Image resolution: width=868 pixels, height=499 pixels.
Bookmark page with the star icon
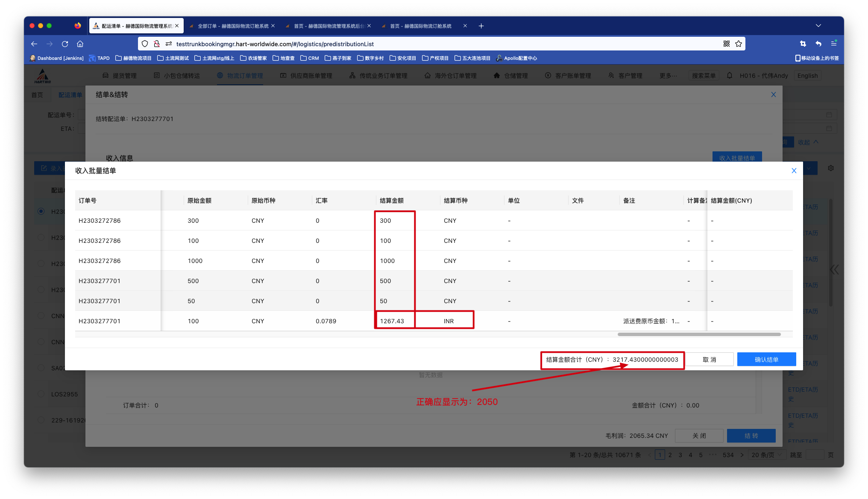pyautogui.click(x=739, y=44)
